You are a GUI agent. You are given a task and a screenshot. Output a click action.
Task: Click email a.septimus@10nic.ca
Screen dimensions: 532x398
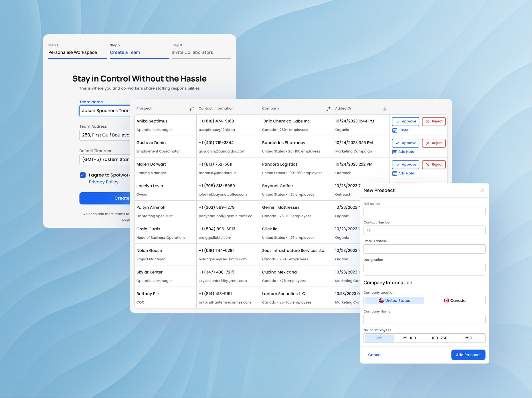pyautogui.click(x=217, y=130)
